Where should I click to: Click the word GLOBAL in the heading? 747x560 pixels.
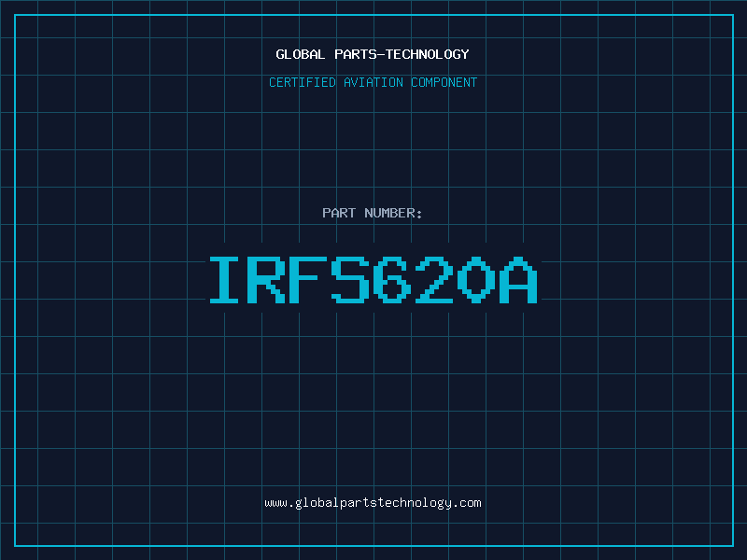[302, 54]
